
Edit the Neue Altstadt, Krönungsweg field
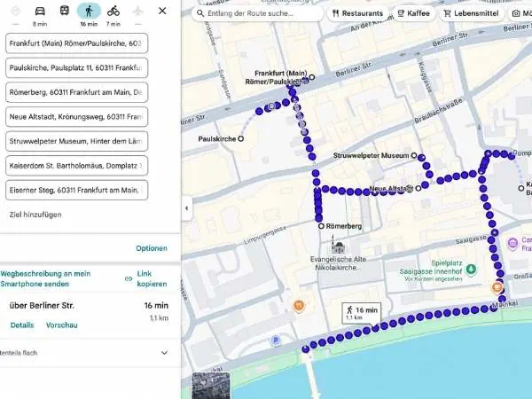coord(76,117)
